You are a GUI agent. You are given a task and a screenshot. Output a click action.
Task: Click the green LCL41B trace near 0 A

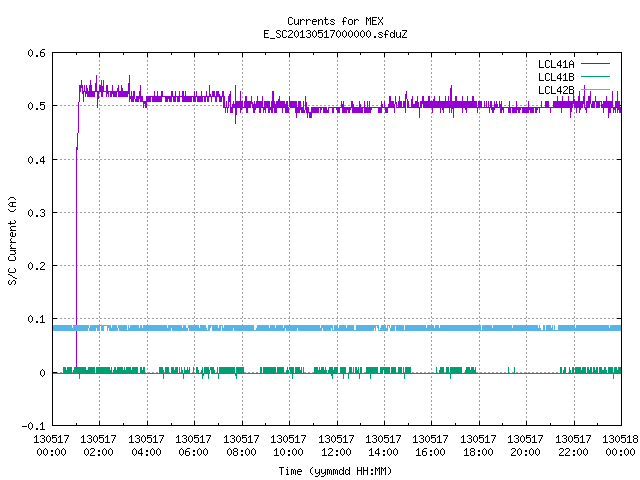tap(337, 371)
